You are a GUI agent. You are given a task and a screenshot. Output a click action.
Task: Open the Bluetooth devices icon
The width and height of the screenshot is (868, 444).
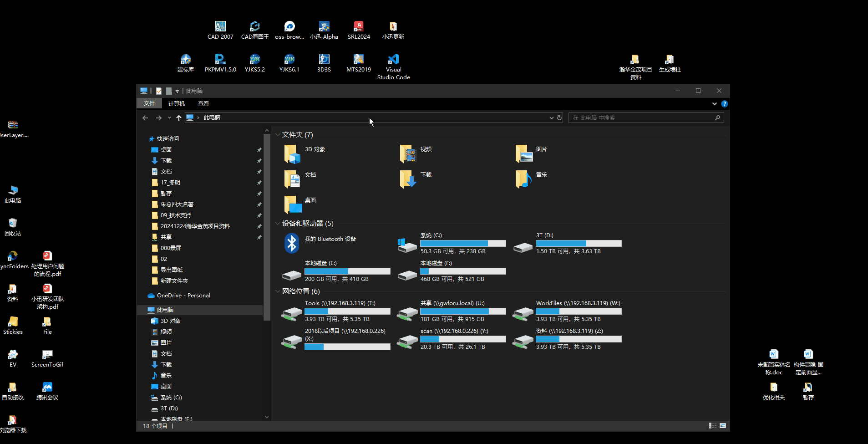pos(292,243)
